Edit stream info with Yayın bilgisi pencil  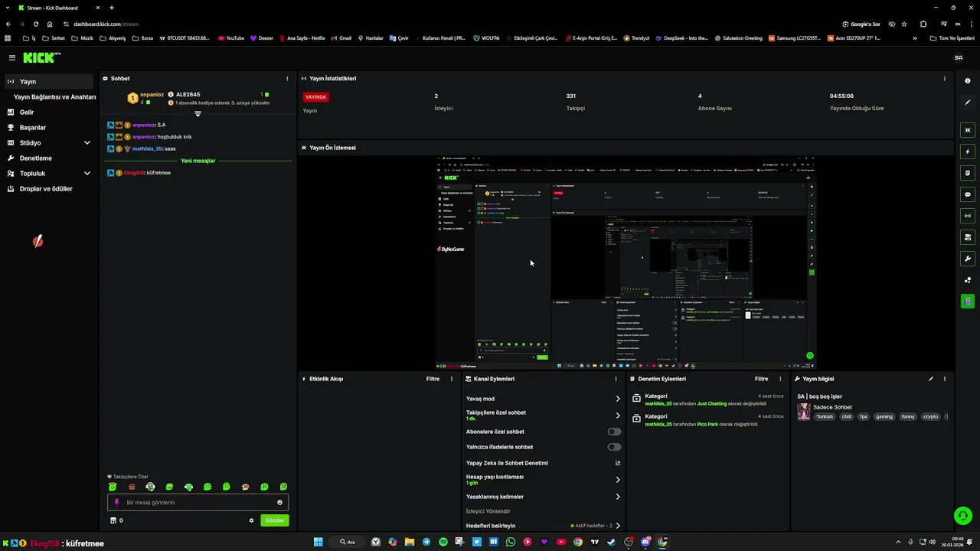pyautogui.click(x=931, y=379)
